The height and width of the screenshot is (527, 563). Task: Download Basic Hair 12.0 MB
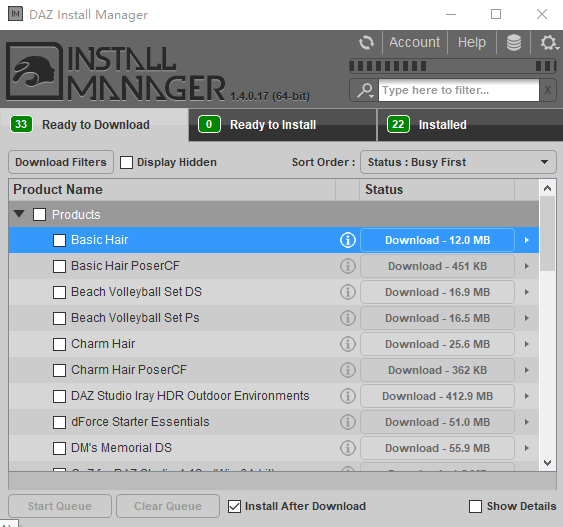[437, 240]
